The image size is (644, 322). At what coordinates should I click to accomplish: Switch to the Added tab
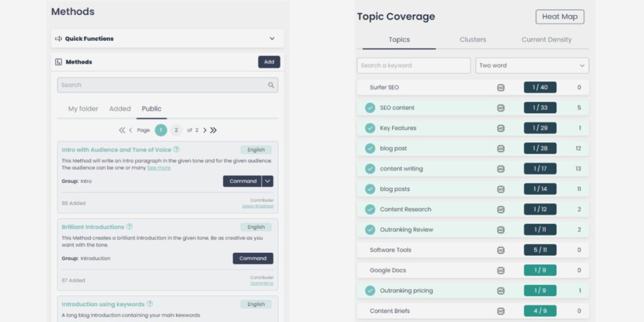pyautogui.click(x=120, y=109)
